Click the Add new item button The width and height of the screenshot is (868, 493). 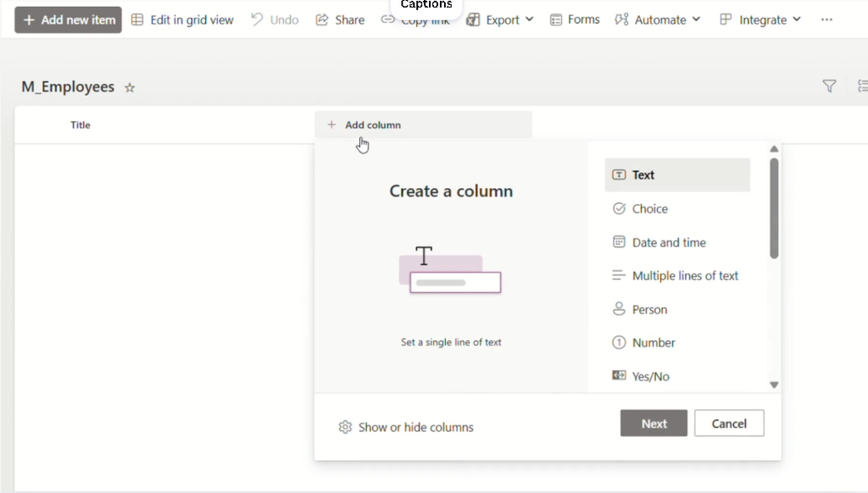(x=68, y=20)
